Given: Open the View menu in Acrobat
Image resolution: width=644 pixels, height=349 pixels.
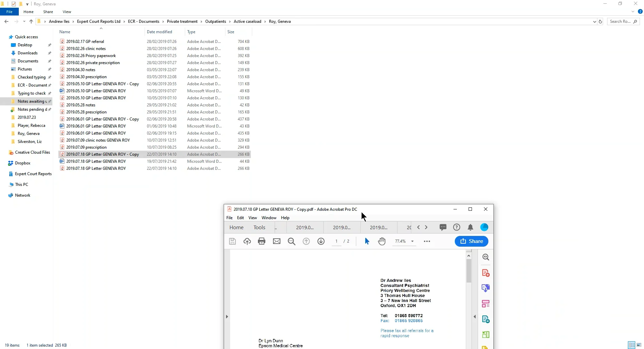Looking at the screenshot, I should pos(253,217).
